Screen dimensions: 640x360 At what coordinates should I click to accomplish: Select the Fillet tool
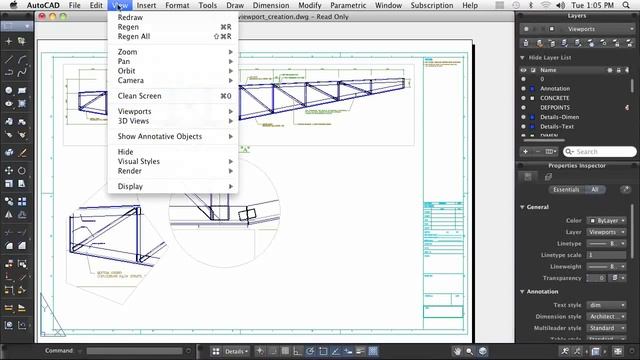[x=9, y=246]
